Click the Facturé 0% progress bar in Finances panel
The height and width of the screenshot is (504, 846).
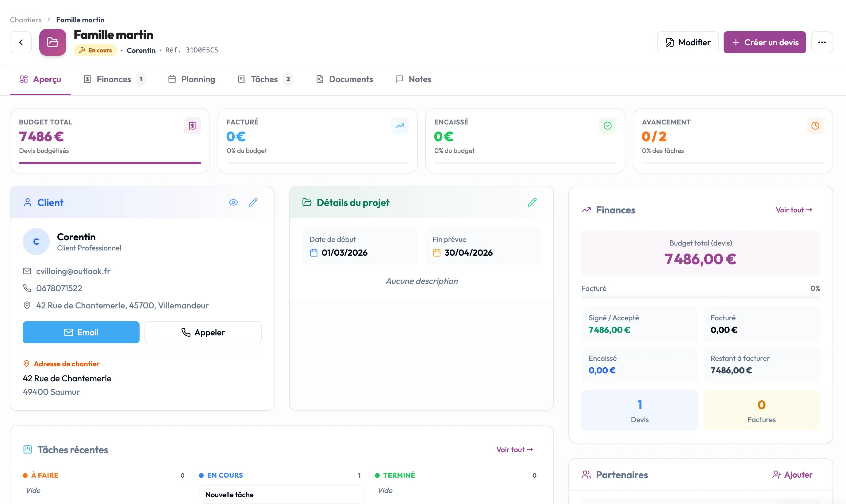701,297
